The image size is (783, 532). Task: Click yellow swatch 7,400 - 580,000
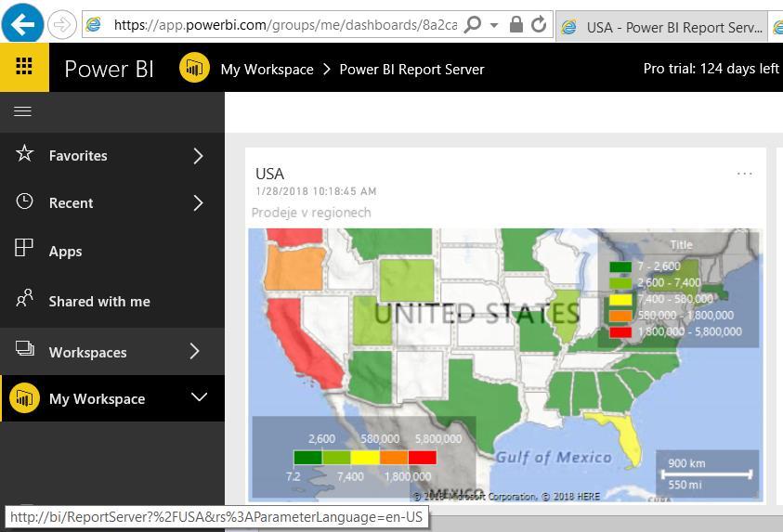[620, 300]
